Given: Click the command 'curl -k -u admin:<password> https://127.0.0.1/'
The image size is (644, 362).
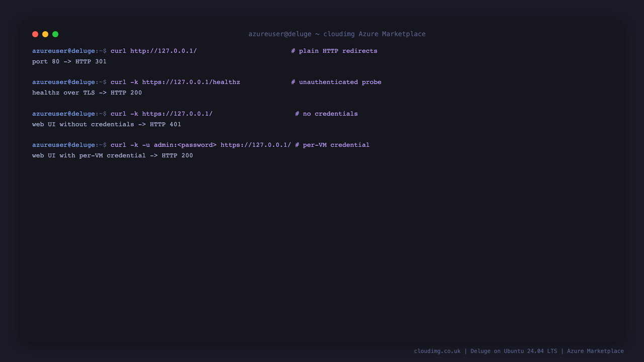Looking at the screenshot, I should 201,145.
